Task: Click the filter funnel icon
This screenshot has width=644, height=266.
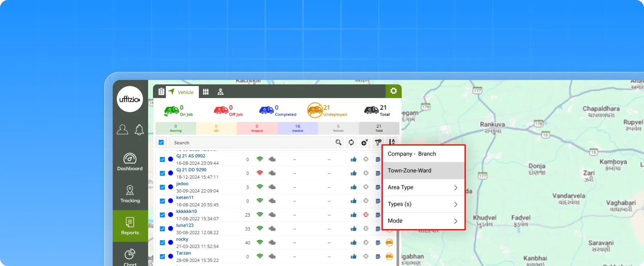Action: point(378,143)
